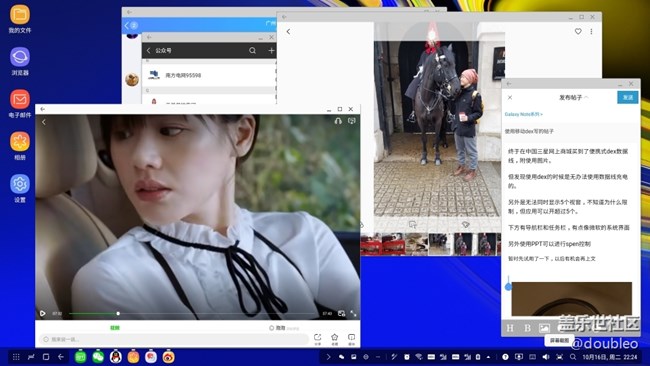650x366 pixels.
Task: Switch to the green video tab below the player
Action: (115, 328)
